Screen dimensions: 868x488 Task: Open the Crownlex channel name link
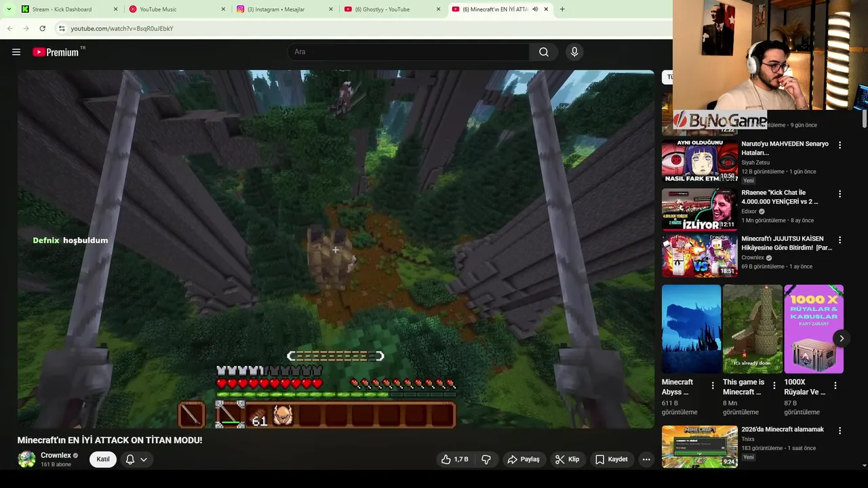[56, 455]
